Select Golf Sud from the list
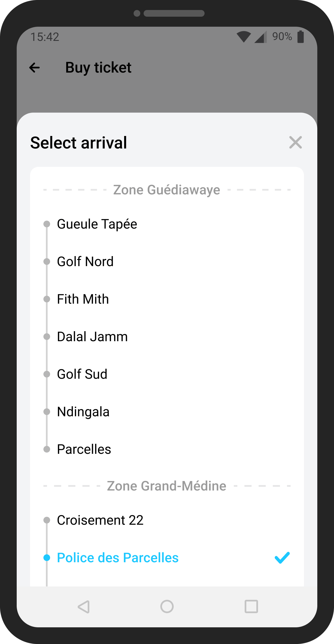Screen dimensions: 334x644 point(82,374)
